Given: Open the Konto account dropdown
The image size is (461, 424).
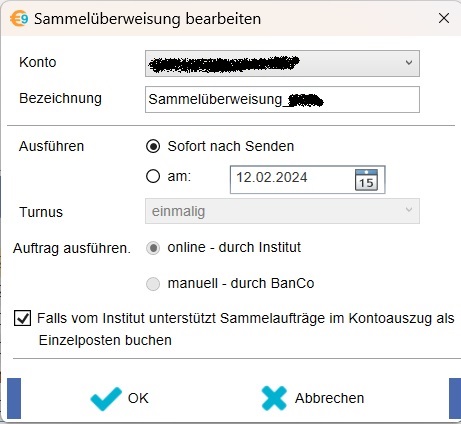Looking at the screenshot, I should pos(282,63).
